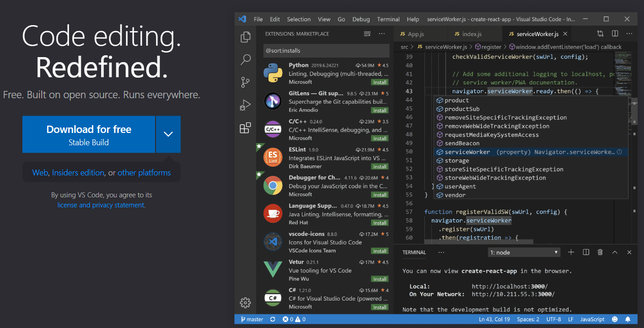Open the Run and Debug view icon

(x=246, y=105)
